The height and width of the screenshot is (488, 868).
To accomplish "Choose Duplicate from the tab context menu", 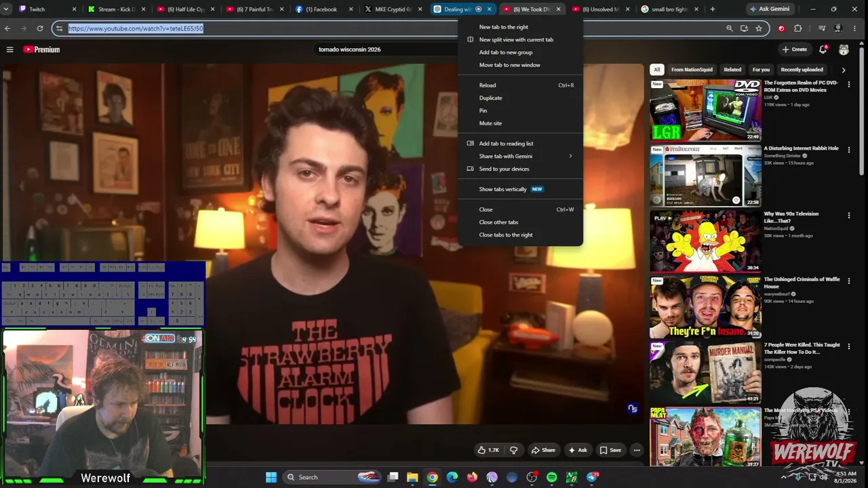I will [x=521, y=98].
